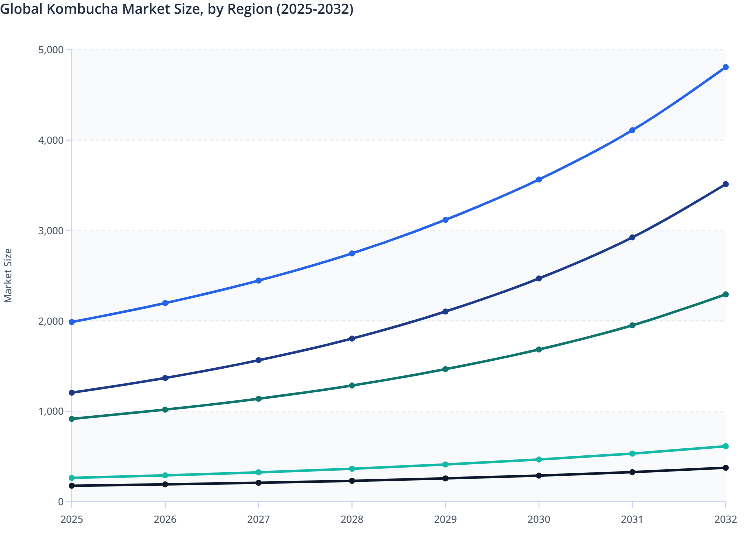Click the 2032 endpoint of green line
The height and width of the screenshot is (560, 754).
[x=726, y=295]
